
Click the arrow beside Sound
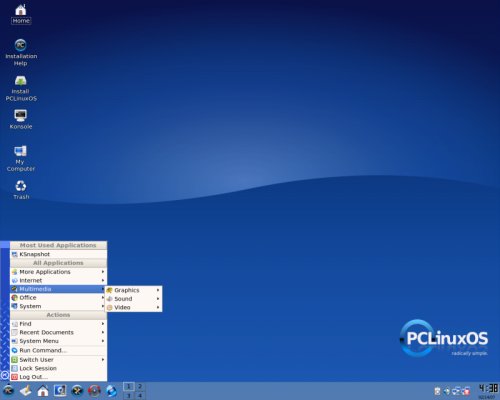[x=158, y=299]
